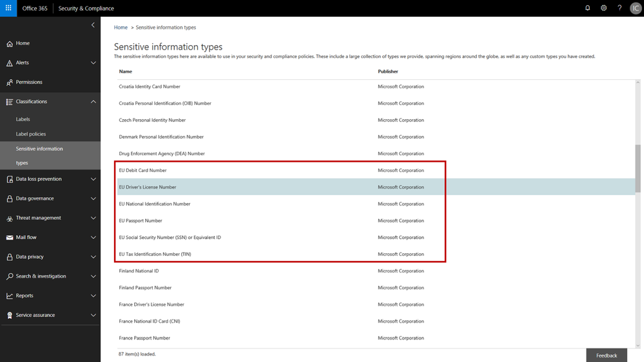Select the EU Passport Number row
The image size is (644, 362).
point(376,220)
